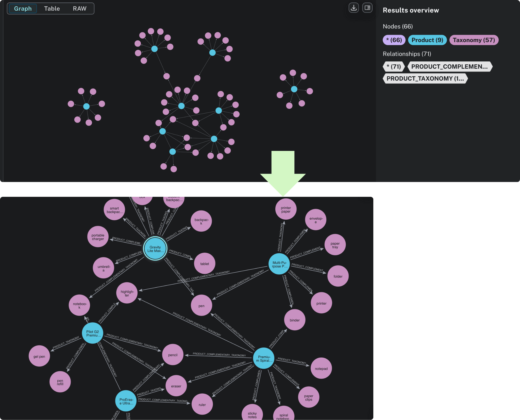Select the Graph view tab
This screenshot has height=420, width=520.
[23, 8]
